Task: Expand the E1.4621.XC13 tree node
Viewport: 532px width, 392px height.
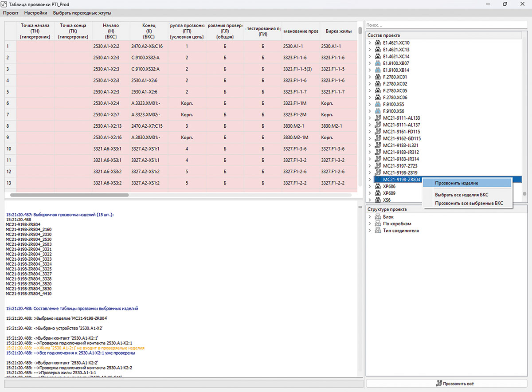Action: click(x=370, y=50)
